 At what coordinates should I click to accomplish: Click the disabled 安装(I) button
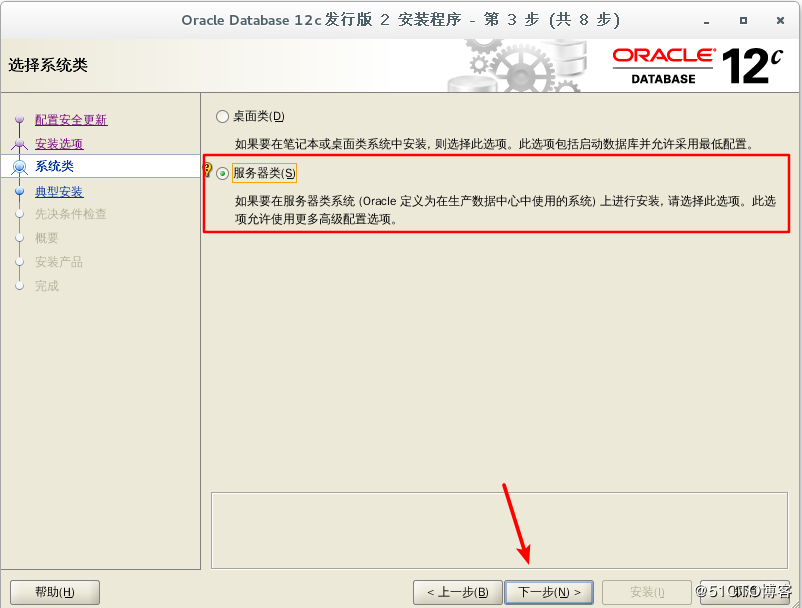tap(647, 592)
